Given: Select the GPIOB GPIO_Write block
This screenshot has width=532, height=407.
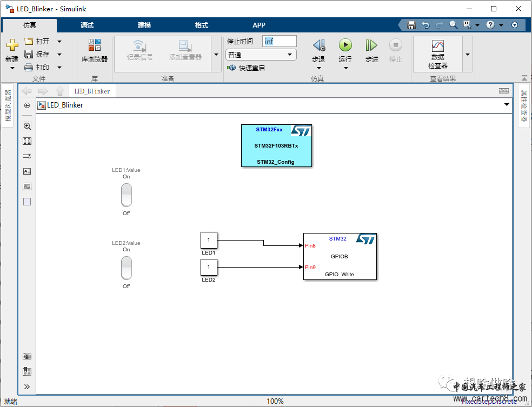Looking at the screenshot, I should coord(340,256).
